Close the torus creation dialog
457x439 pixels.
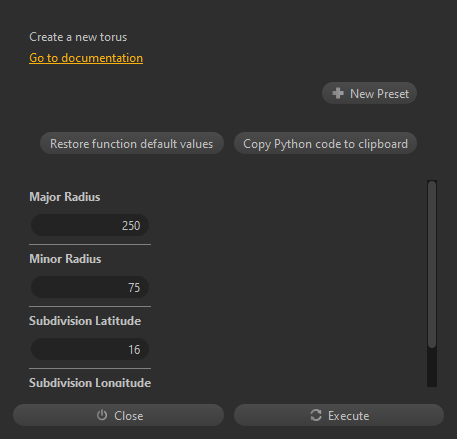point(118,415)
